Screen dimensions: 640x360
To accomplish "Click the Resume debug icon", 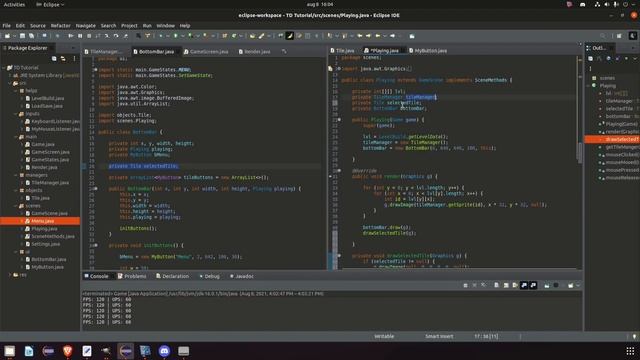I will [71, 36].
